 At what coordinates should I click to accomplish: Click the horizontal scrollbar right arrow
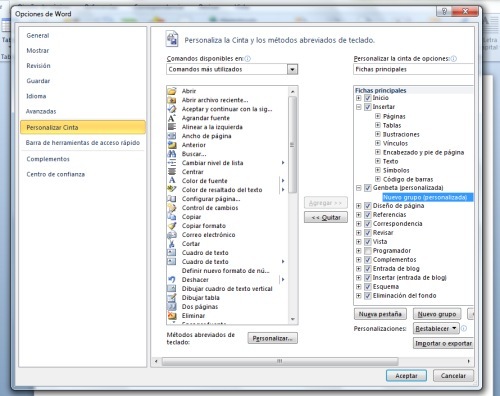pyautogui.click(x=469, y=361)
